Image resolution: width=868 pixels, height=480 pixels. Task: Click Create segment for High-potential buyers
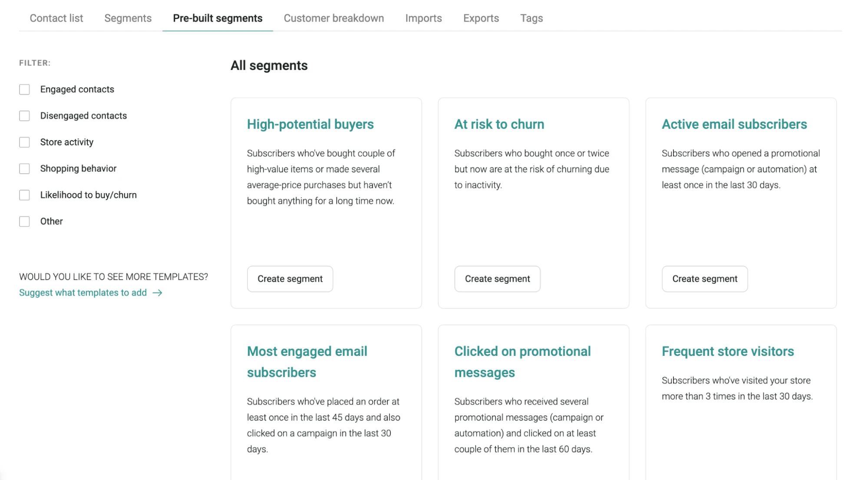tap(290, 279)
